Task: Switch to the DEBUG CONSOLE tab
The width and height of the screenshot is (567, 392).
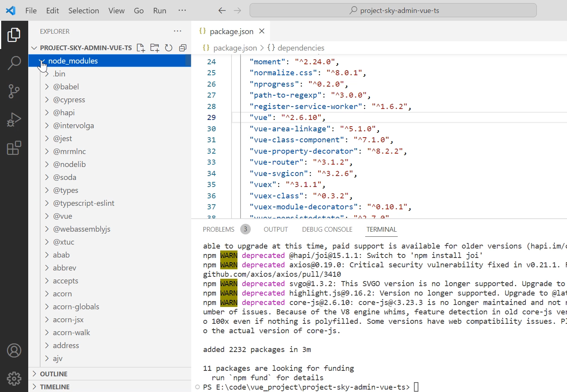Action: click(327, 229)
